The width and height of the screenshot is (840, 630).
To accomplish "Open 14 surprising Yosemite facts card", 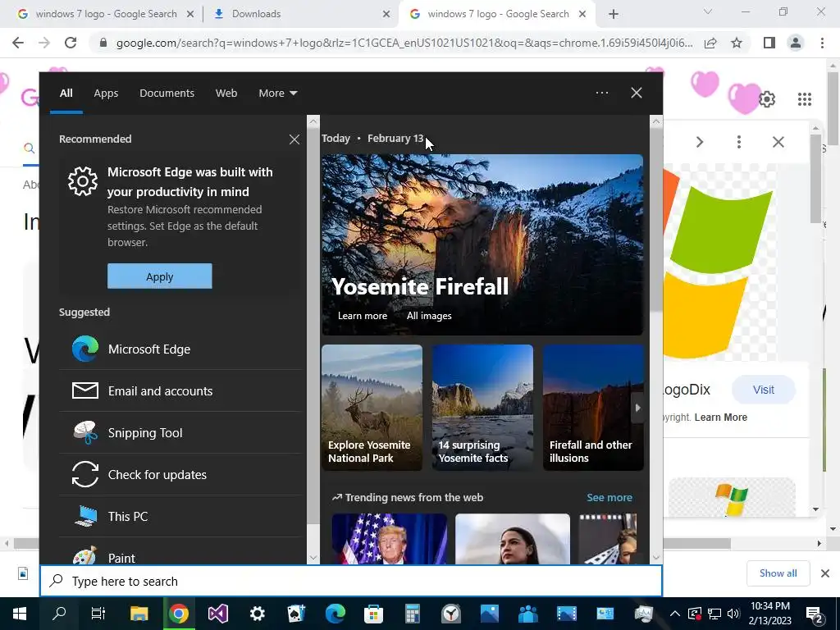I will pos(482,408).
